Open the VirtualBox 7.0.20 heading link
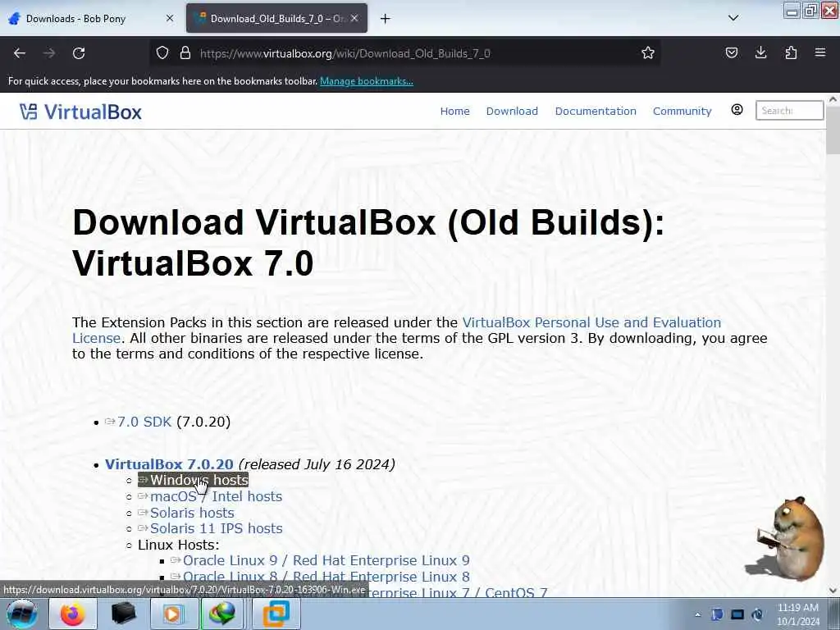The width and height of the screenshot is (840, 630). click(x=169, y=464)
